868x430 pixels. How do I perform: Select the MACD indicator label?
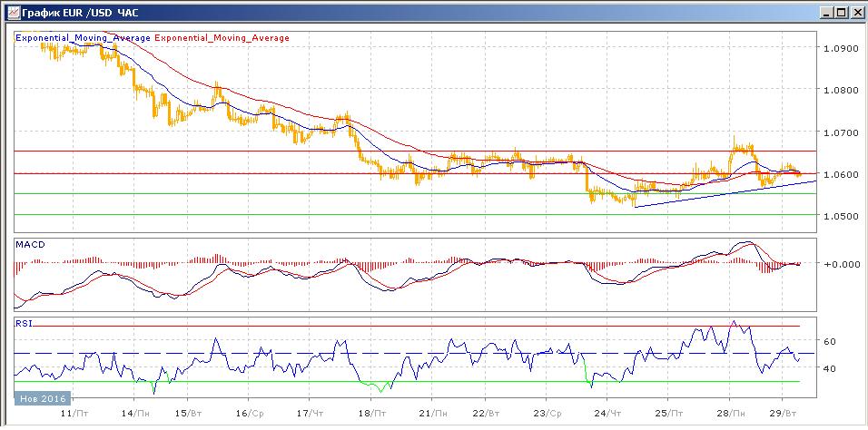[30, 245]
